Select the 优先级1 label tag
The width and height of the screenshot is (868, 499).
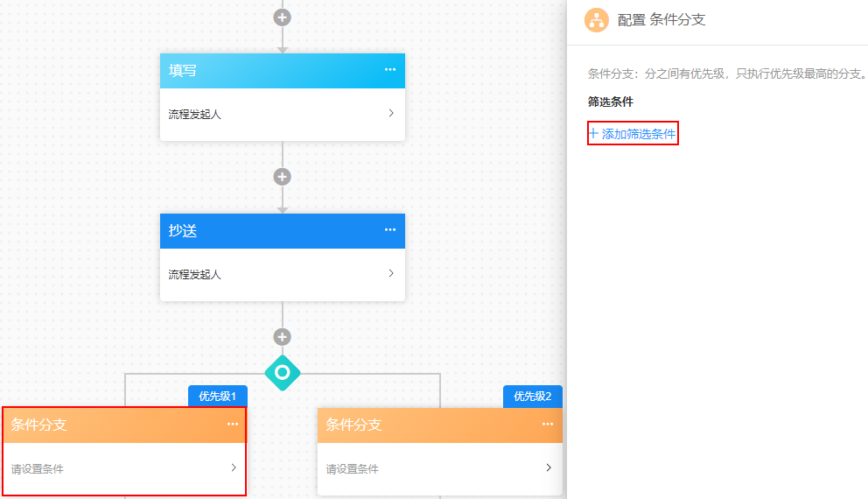[218, 397]
